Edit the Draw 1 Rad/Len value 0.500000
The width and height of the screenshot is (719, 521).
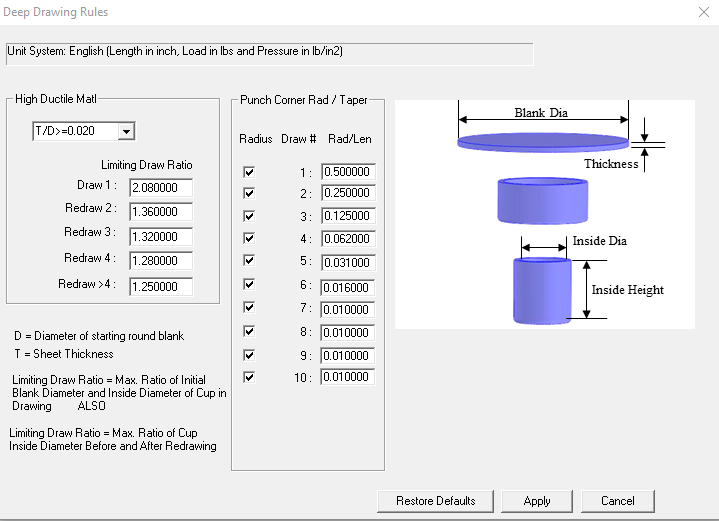(x=347, y=172)
